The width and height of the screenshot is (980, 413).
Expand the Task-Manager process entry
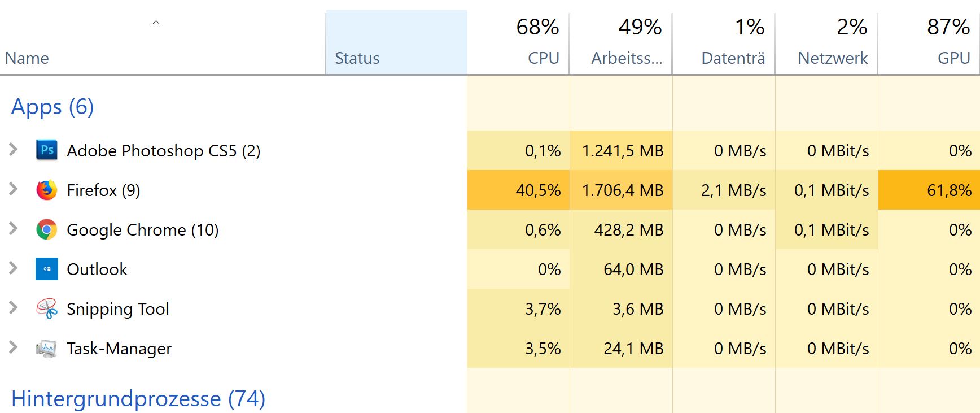(14, 347)
